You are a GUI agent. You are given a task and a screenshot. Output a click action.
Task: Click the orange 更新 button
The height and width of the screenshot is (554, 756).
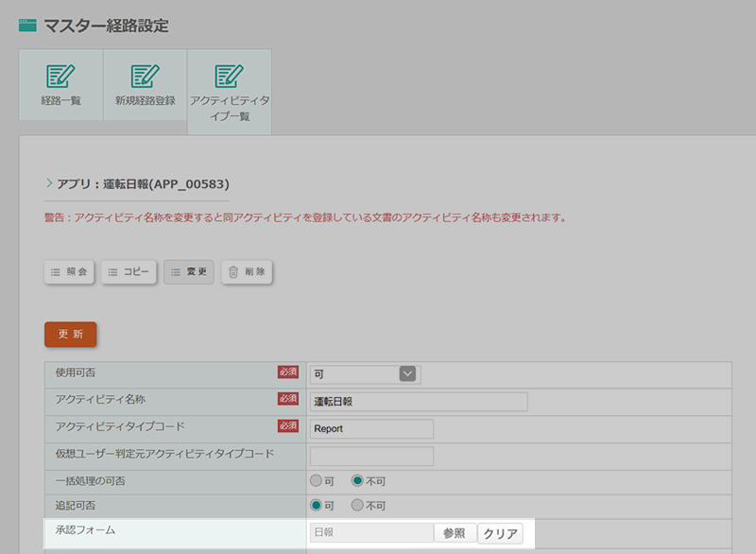point(70,334)
